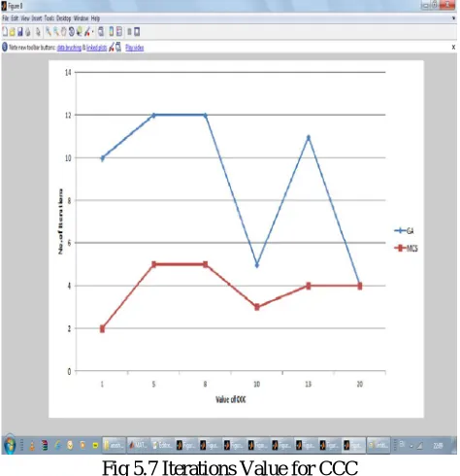Viewport: 460px width, 476px height.
Task: Follow the data brushing link
Action: pos(69,48)
